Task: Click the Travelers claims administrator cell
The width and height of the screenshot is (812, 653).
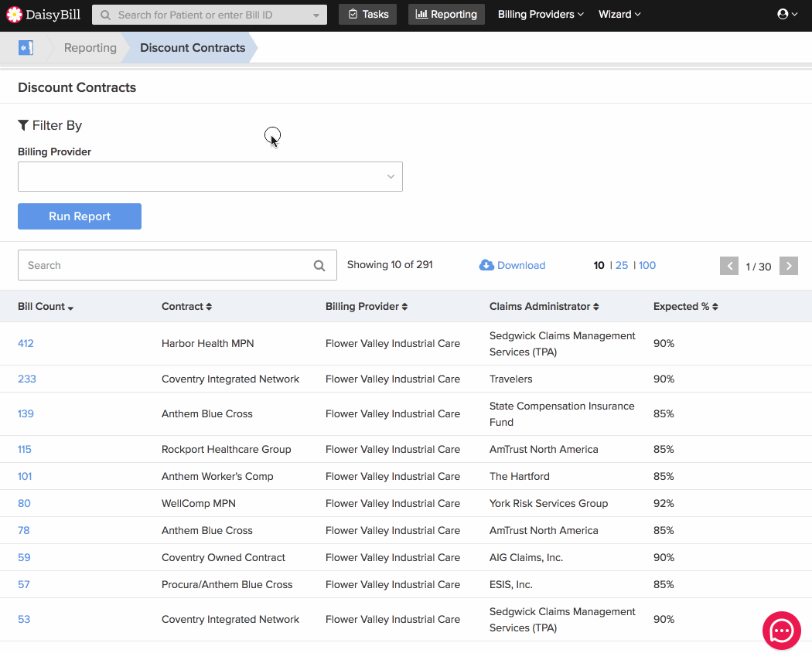Action: pyautogui.click(x=510, y=379)
